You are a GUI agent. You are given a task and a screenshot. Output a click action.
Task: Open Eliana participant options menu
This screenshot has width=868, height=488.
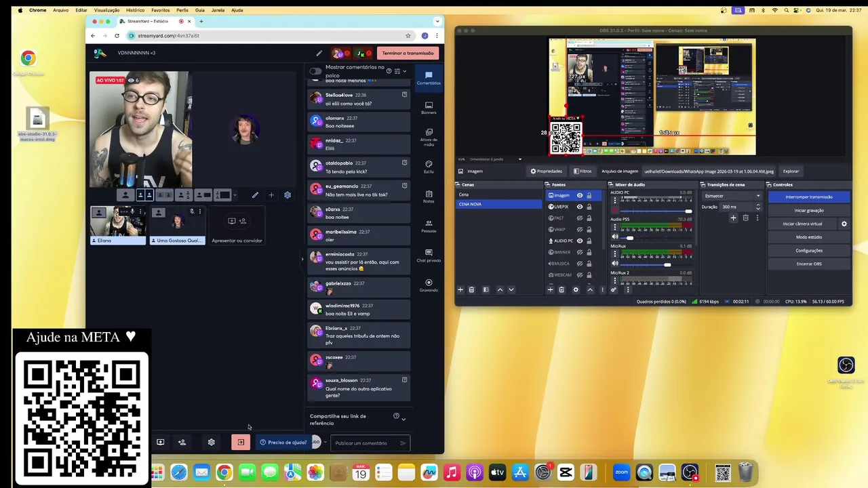(x=141, y=211)
